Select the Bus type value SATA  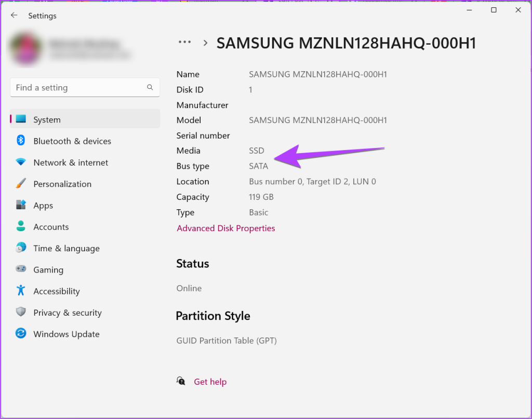coord(259,166)
